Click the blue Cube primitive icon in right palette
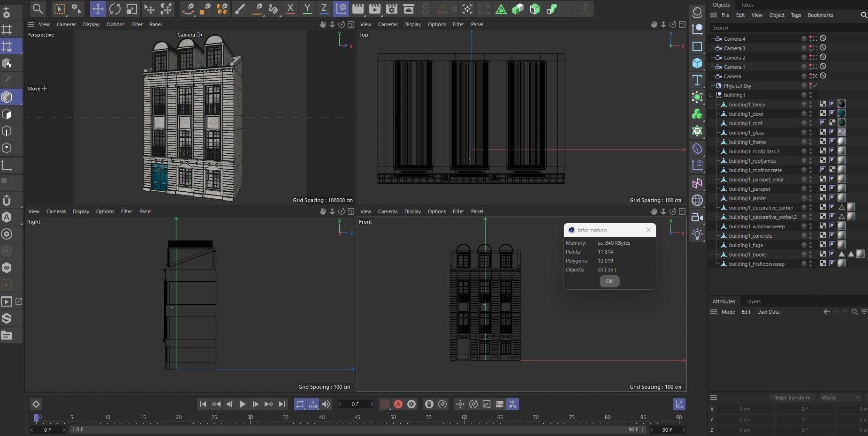The width and height of the screenshot is (868, 436). pos(697,63)
